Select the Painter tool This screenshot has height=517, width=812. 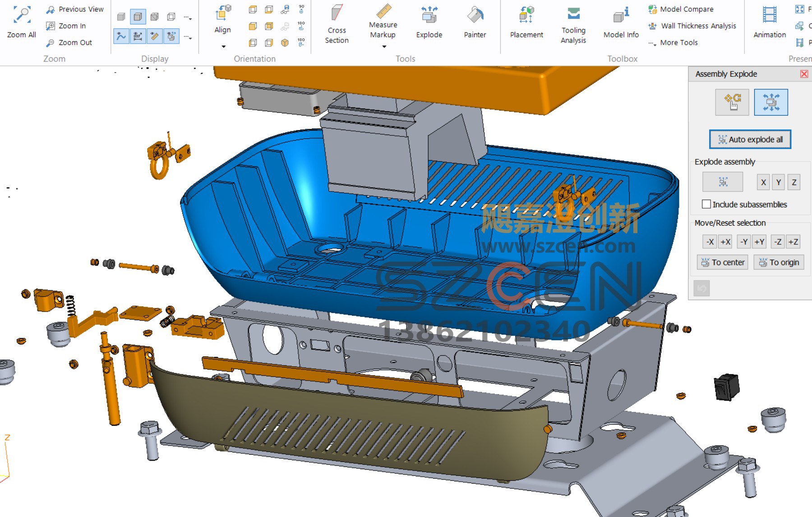(475, 23)
